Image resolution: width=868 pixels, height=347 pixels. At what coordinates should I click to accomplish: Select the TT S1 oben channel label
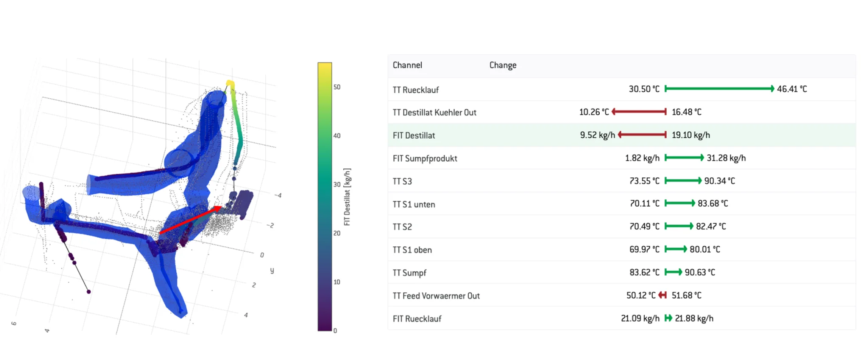412,250
